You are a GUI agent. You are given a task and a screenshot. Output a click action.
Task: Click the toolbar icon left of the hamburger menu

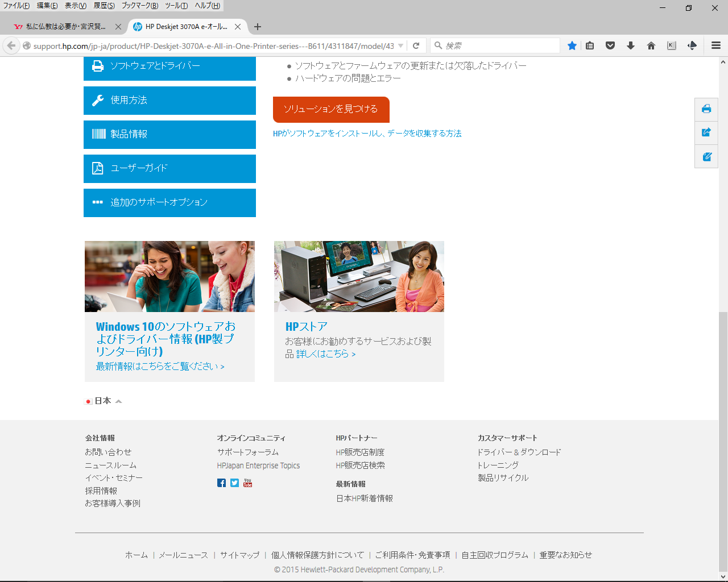(x=692, y=45)
